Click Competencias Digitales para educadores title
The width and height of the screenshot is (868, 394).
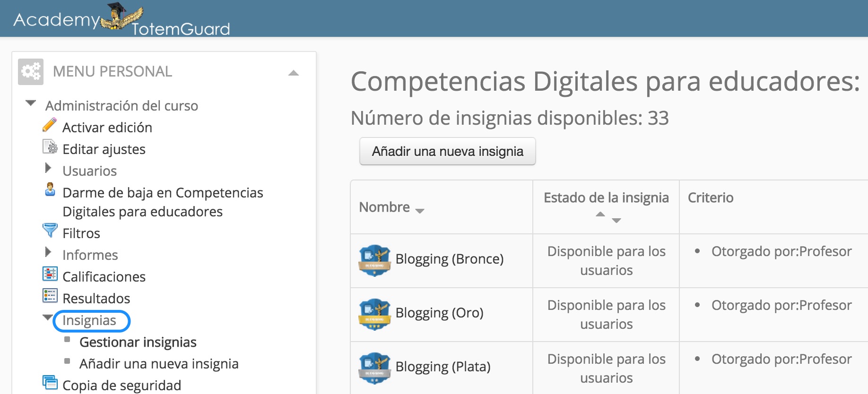pos(605,81)
